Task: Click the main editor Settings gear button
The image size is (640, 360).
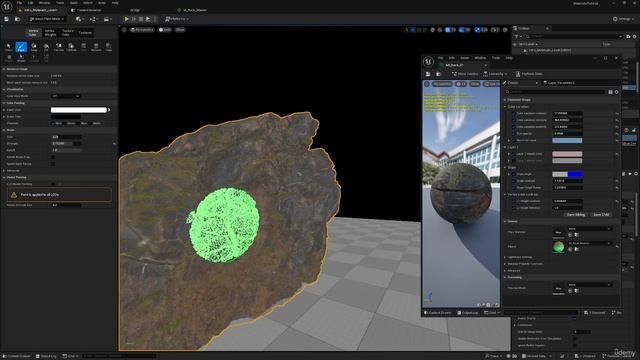Action: pyautogui.click(x=624, y=19)
